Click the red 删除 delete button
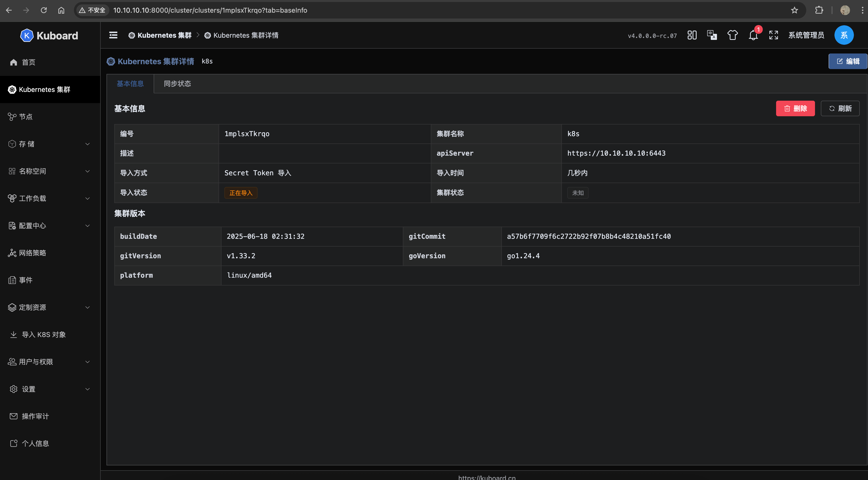The height and width of the screenshot is (480, 868). coord(795,108)
